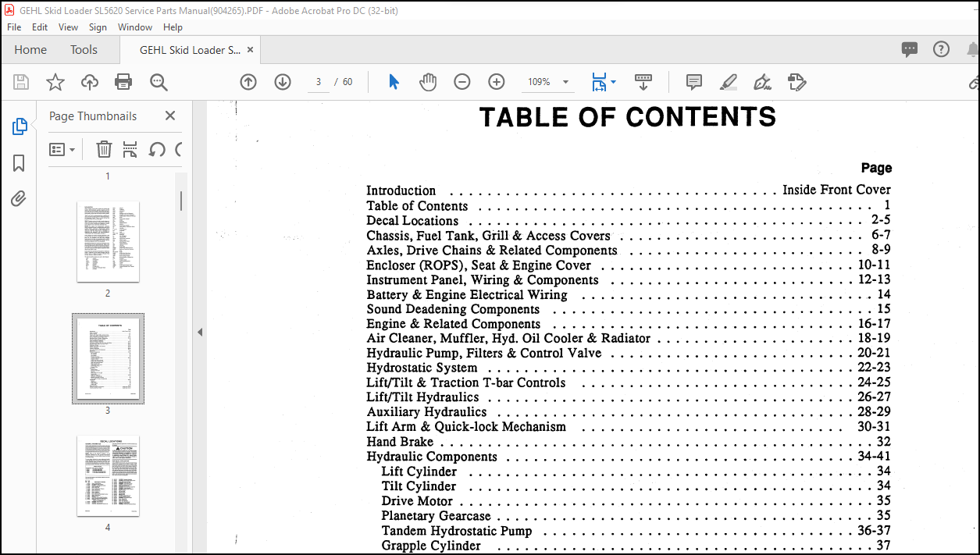Click the current page number field
The image size is (980, 555).
tap(318, 82)
